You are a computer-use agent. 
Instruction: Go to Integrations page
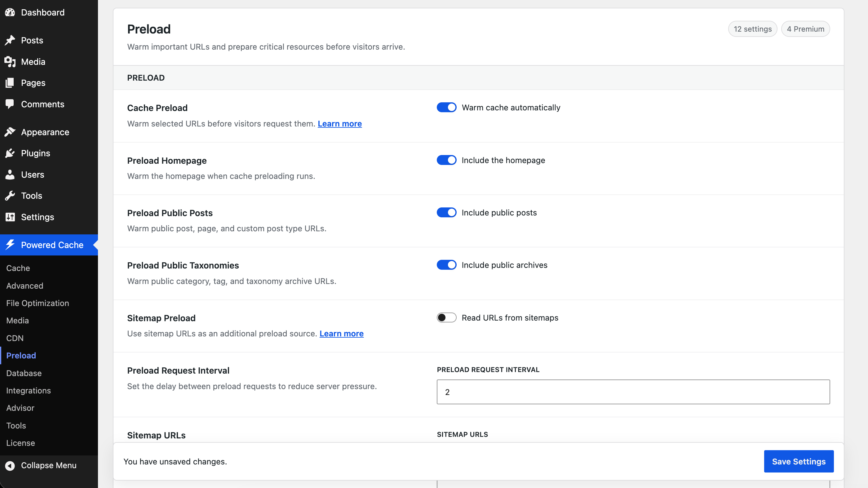(x=29, y=391)
